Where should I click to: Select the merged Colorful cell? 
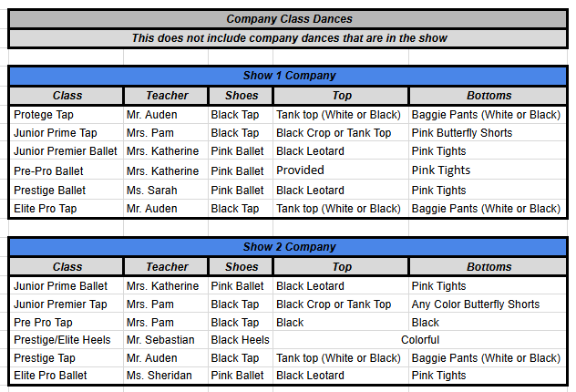pos(419,340)
